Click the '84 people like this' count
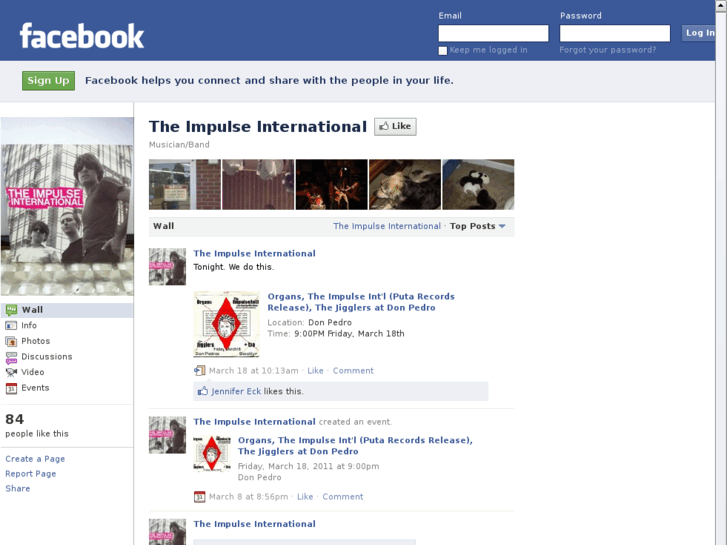 point(37,425)
